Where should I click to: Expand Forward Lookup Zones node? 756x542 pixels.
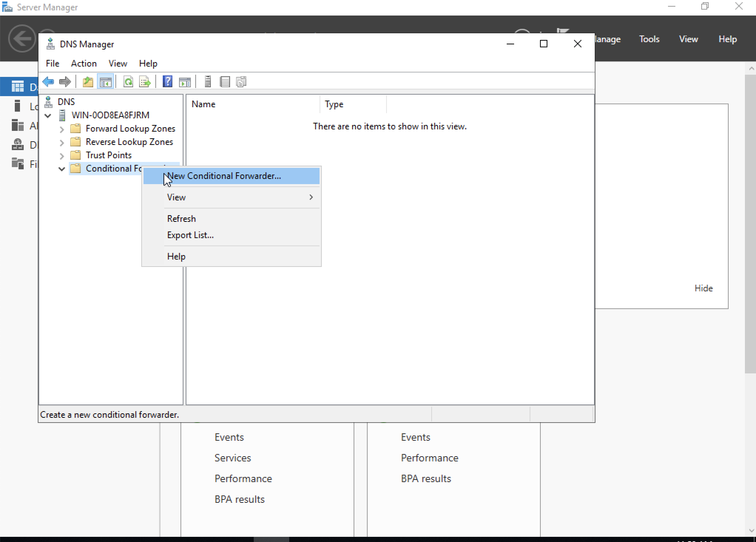point(62,129)
